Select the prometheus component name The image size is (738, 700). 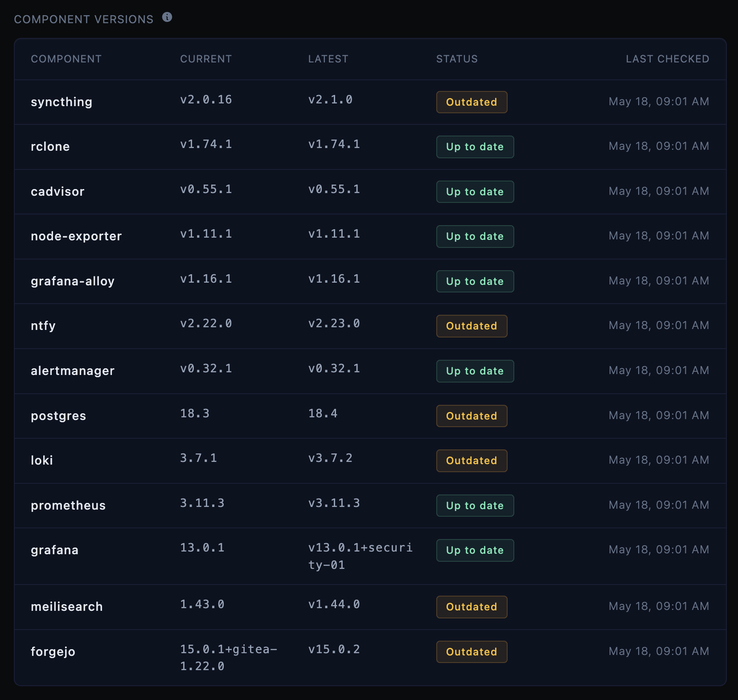[x=68, y=506]
